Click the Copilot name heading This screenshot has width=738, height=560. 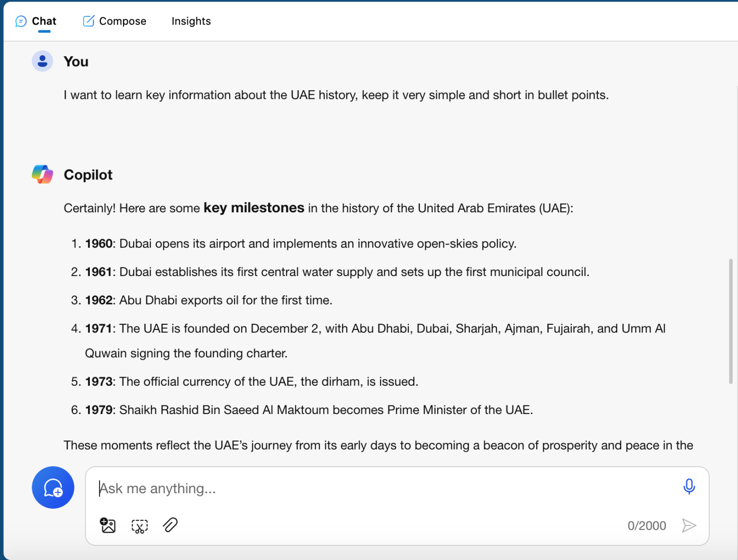pyautogui.click(x=88, y=175)
